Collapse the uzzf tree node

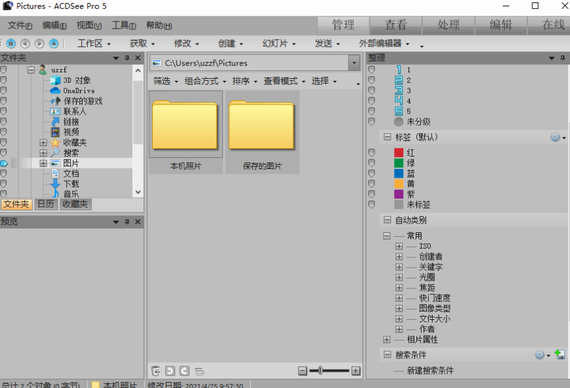[x=31, y=69]
